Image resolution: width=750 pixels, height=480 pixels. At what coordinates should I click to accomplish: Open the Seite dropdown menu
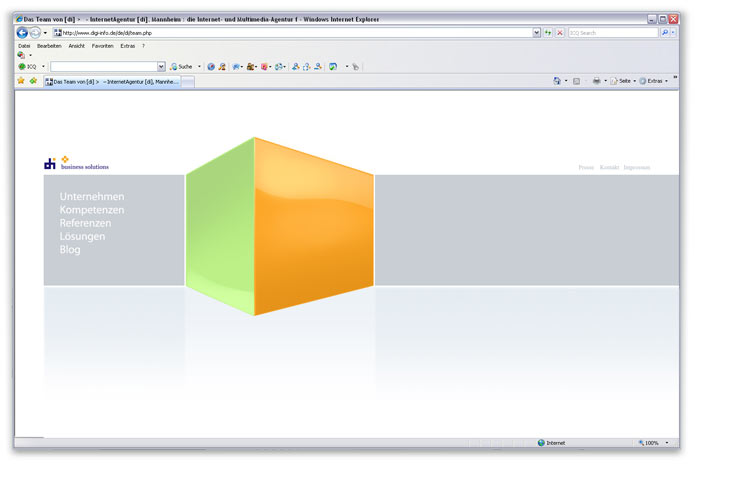tap(625, 81)
